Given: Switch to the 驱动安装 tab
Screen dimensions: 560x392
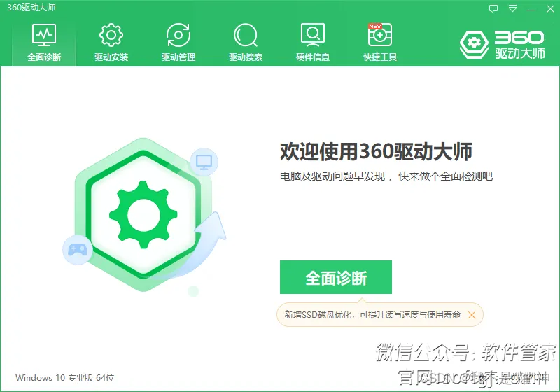Looking at the screenshot, I should (111, 42).
